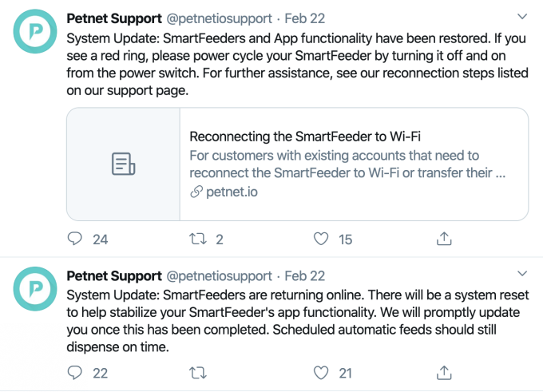Open @petnetiosupport handle in second tweet
The width and height of the screenshot is (543, 392).
click(218, 275)
